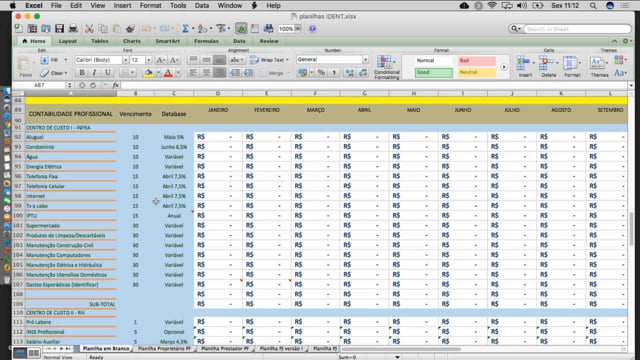This screenshot has height=360, width=640.
Task: Open the zoom percentage dropdown
Action: 298,29
